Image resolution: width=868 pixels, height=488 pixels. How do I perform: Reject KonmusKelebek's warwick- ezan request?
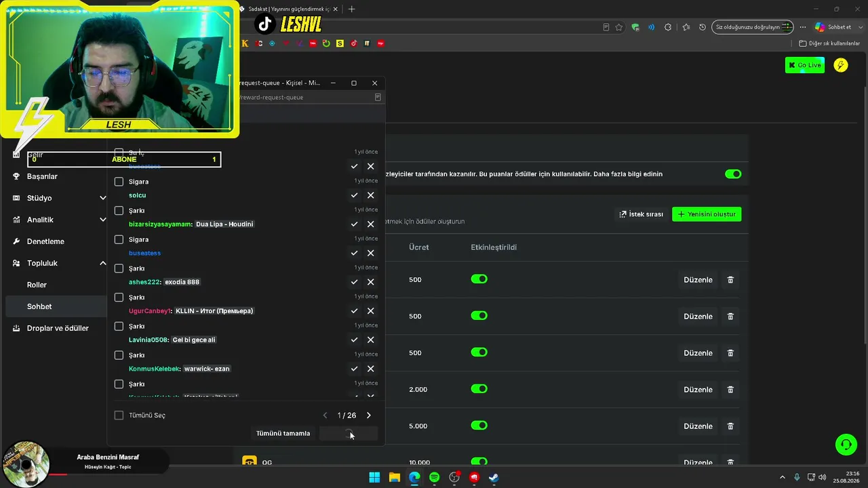point(370,369)
